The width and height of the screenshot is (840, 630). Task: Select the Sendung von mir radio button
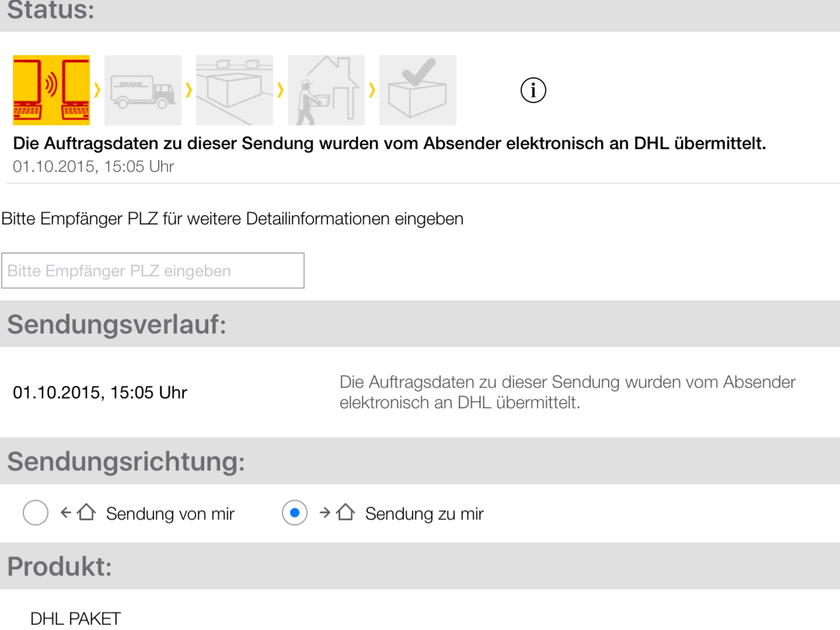click(x=36, y=513)
